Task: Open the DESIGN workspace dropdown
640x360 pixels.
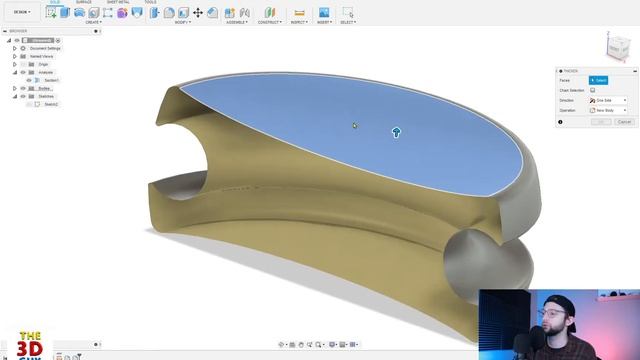Action: (22, 12)
